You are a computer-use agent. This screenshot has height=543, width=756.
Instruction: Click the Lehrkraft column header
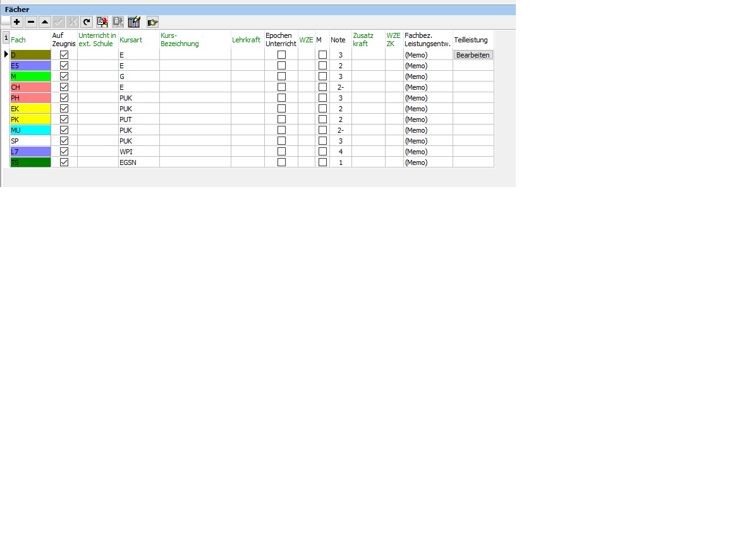[246, 40]
